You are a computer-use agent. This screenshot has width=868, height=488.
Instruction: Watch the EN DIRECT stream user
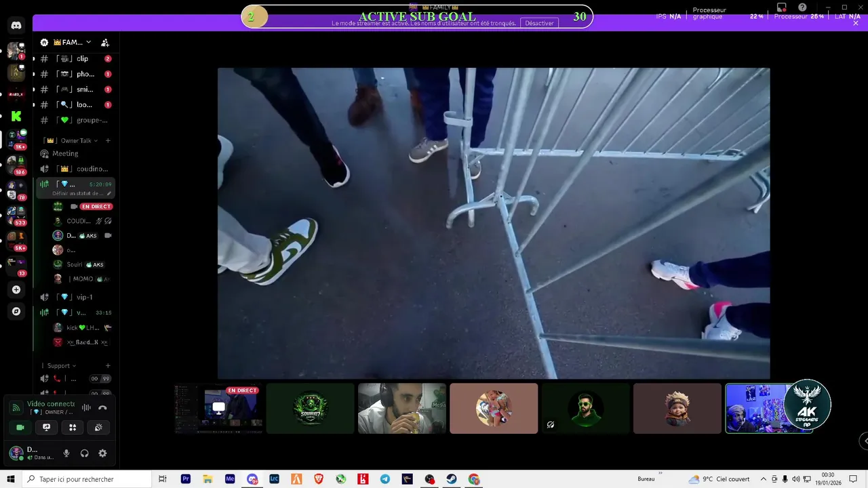point(83,207)
